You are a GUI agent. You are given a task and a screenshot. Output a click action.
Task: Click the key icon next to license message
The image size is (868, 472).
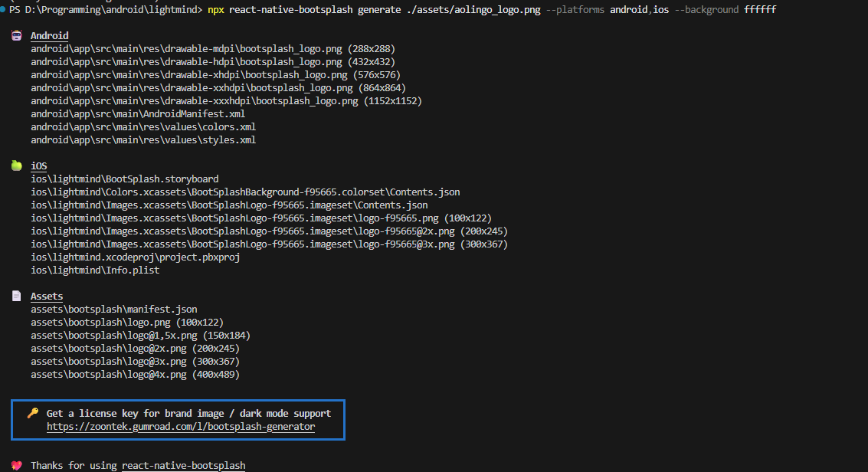(33, 413)
